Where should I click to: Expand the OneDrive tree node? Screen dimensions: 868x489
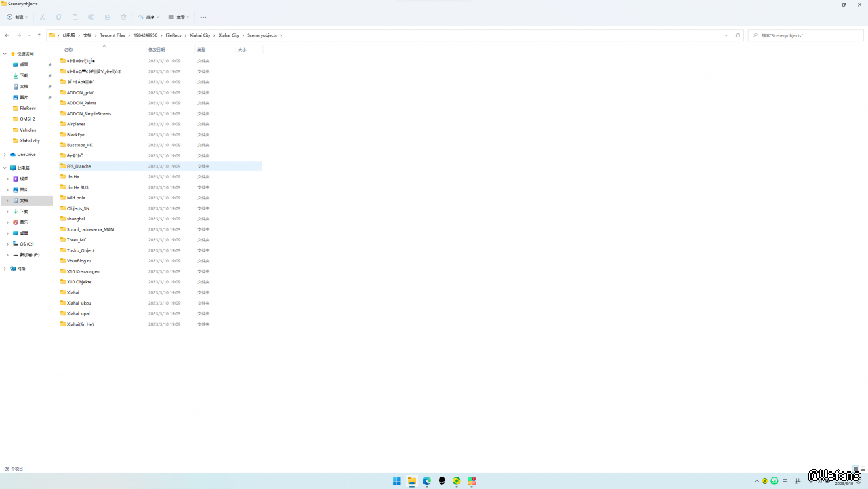click(x=5, y=155)
